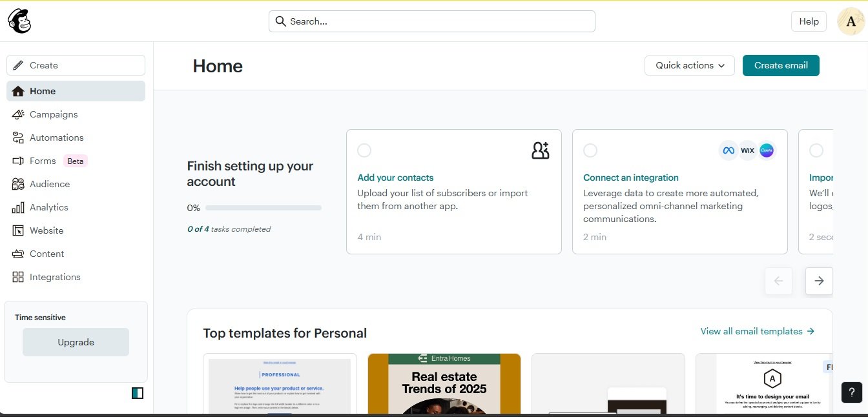Click the Audience sidebar icon
This screenshot has width=868, height=417.
click(18, 184)
